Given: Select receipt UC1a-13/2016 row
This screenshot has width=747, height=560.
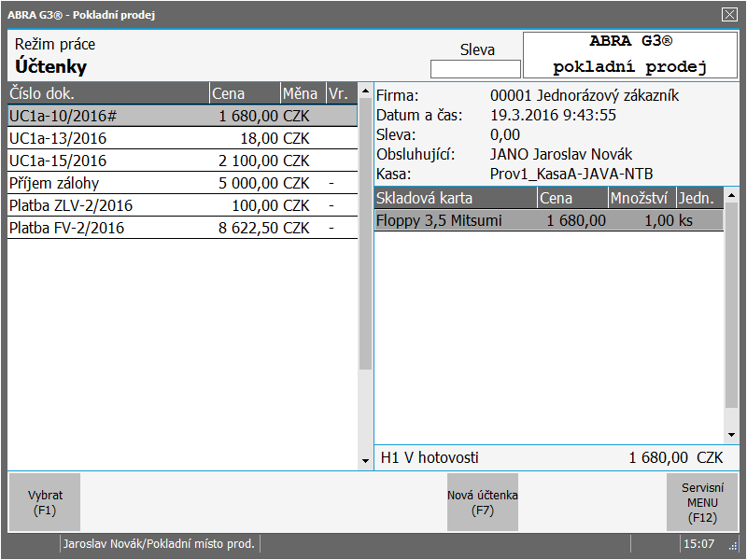Looking at the screenshot, I should click(182, 138).
